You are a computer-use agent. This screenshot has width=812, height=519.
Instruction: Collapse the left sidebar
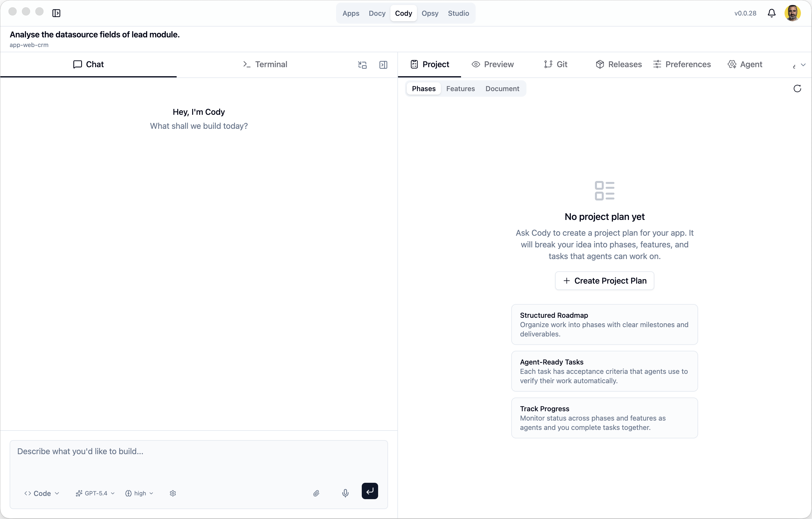56,13
